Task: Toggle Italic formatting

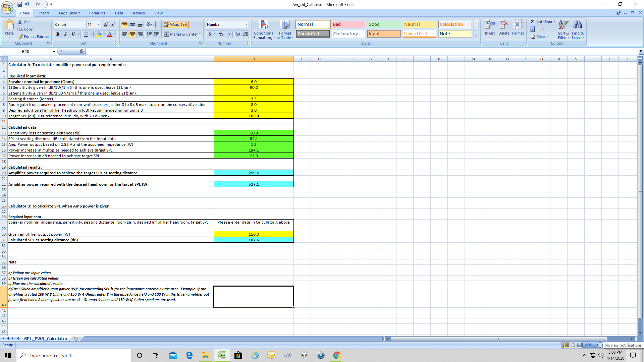Action: pyautogui.click(x=65, y=34)
